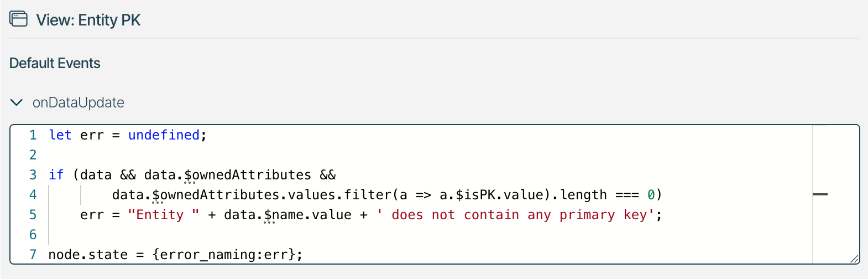Place cursor on node.state in line 7
The height and width of the screenshot is (279, 868).
point(88,255)
